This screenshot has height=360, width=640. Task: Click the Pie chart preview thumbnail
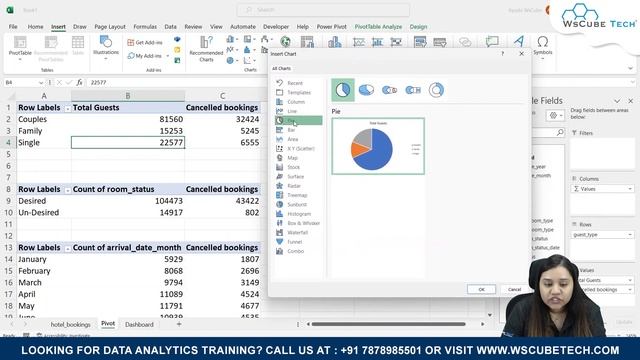378,146
